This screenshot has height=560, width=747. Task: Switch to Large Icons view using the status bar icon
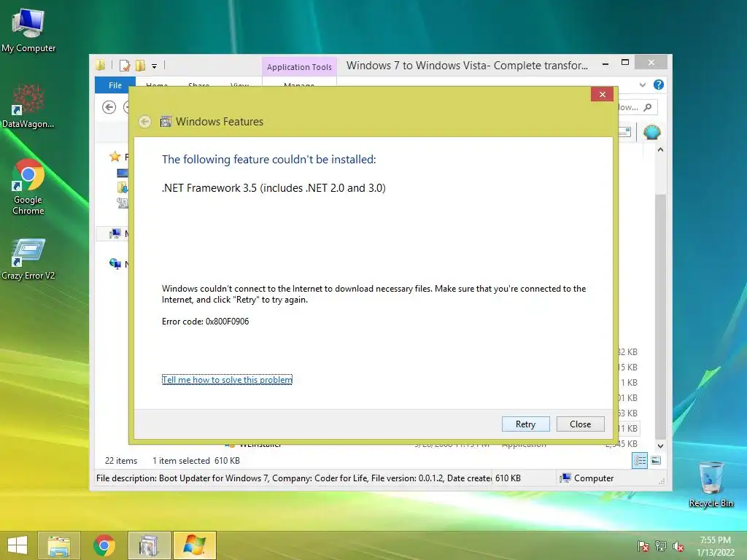[656, 460]
